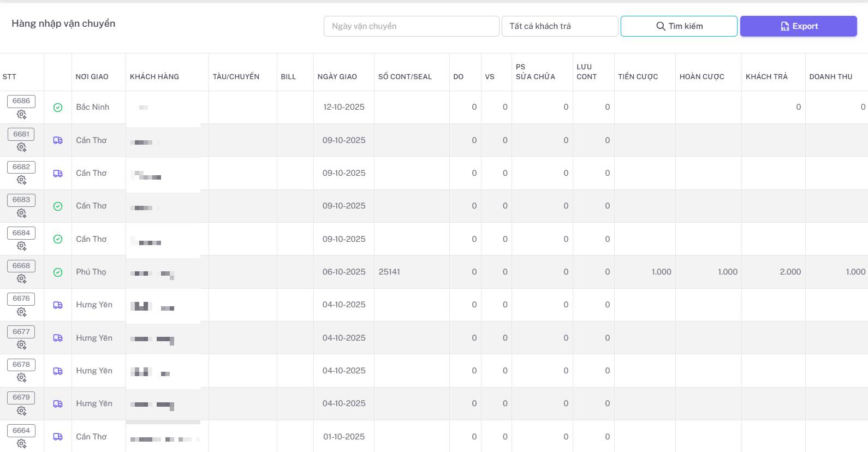Click the green check status for Bắc Ninh row
This screenshot has height=452, width=868.
click(x=58, y=108)
